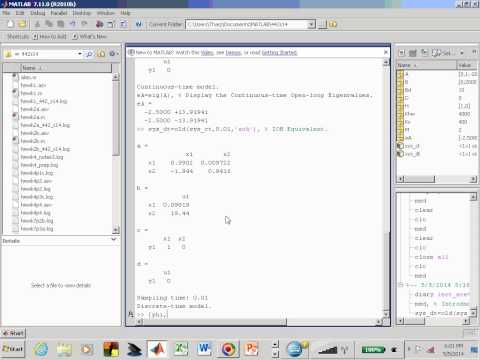
Task: Click the Windows Start button
Action: click(12, 349)
